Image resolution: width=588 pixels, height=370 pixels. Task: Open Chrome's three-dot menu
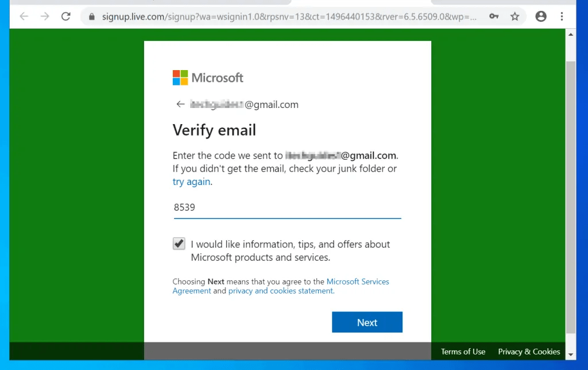coord(562,16)
